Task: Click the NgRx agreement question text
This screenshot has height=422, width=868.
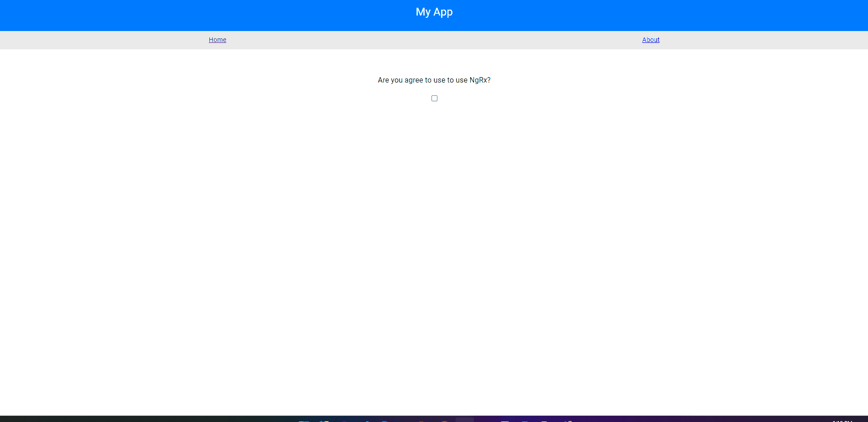Action: click(434, 80)
